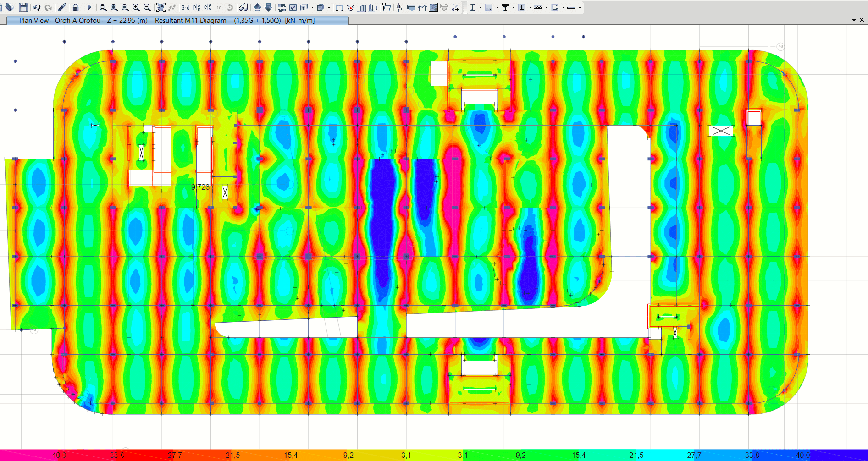This screenshot has height=461, width=868.
Task: Open display options checkmark icon
Action: click(x=293, y=7)
